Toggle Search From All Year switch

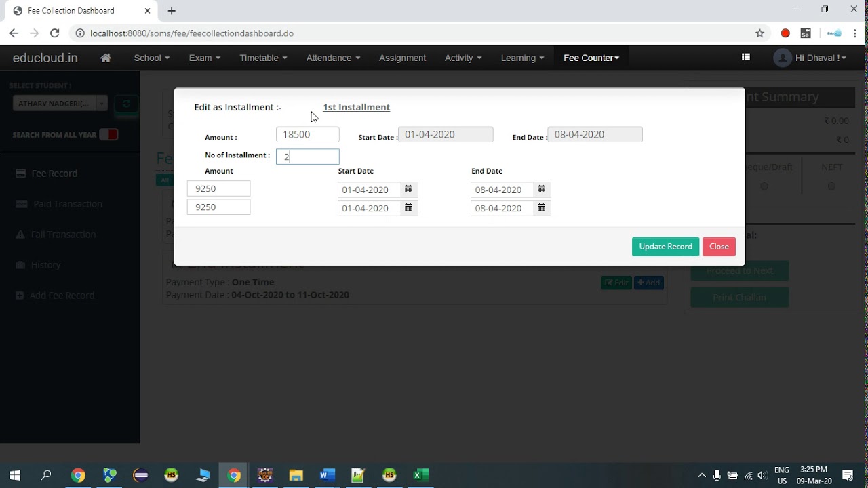[108, 134]
